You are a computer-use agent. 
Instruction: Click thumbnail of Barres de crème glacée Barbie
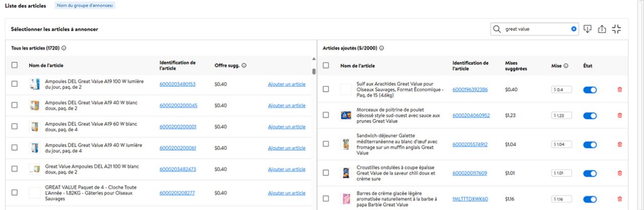346,199
